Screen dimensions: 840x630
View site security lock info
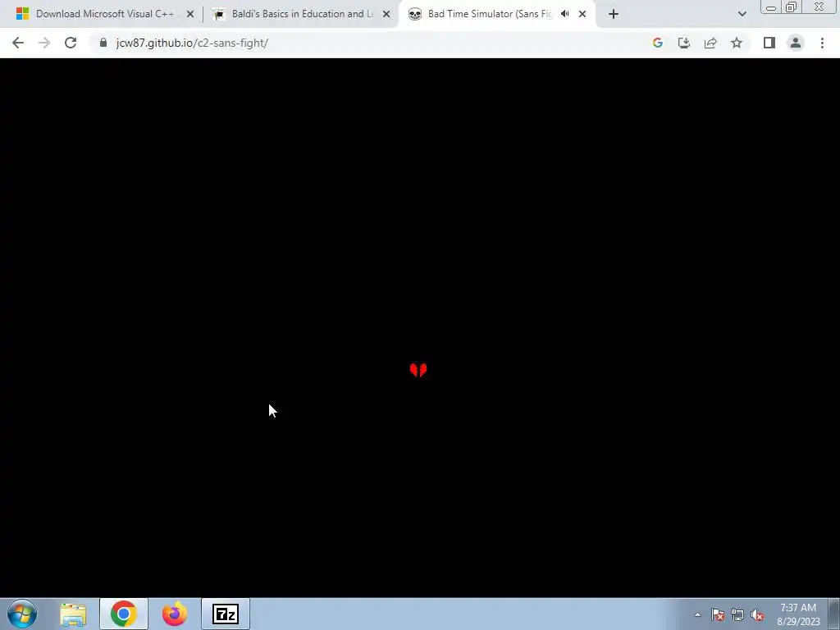pyautogui.click(x=103, y=43)
